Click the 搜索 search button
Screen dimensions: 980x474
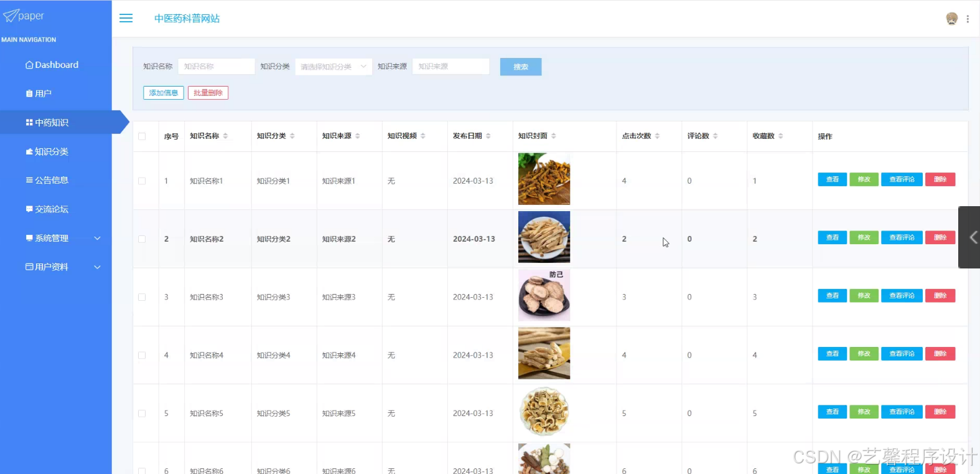coord(521,67)
